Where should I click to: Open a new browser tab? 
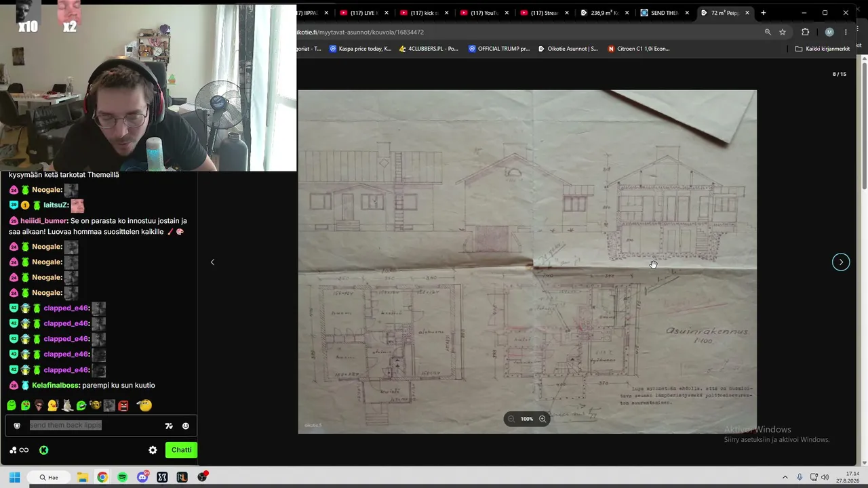click(764, 13)
